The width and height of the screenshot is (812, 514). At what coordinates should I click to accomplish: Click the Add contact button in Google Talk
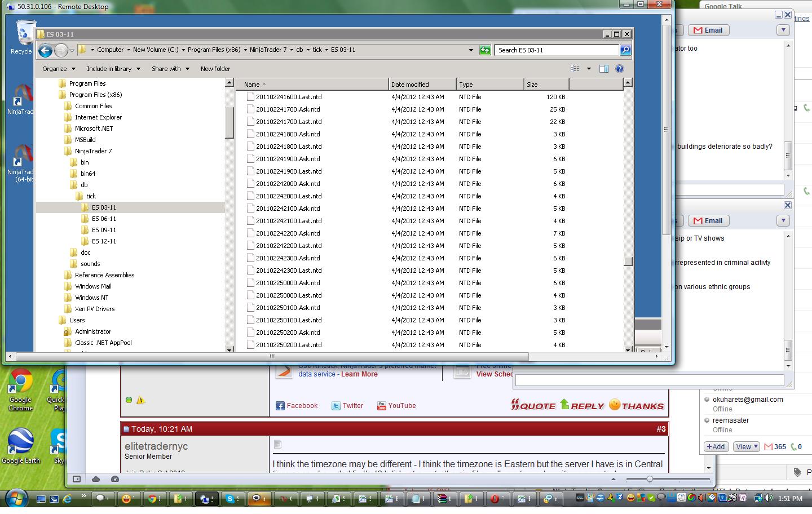point(715,447)
